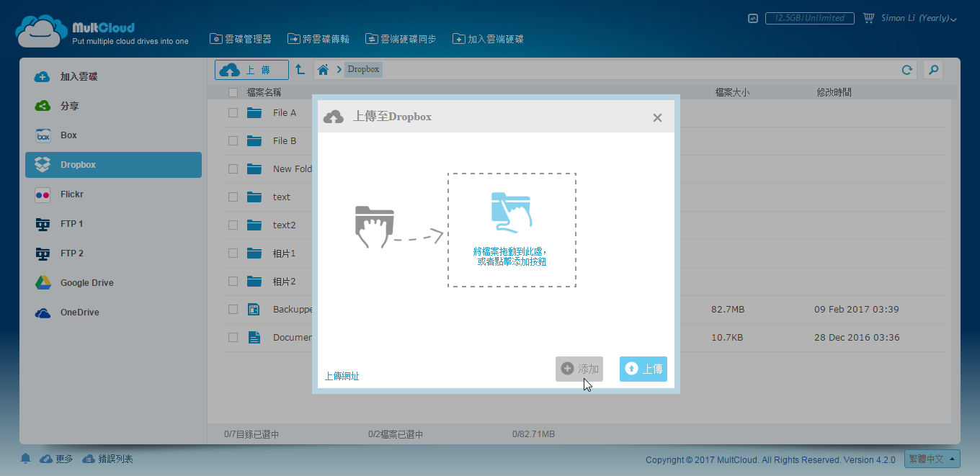
Task: Click the 上傳網址 upload URL link
Action: pos(342,376)
